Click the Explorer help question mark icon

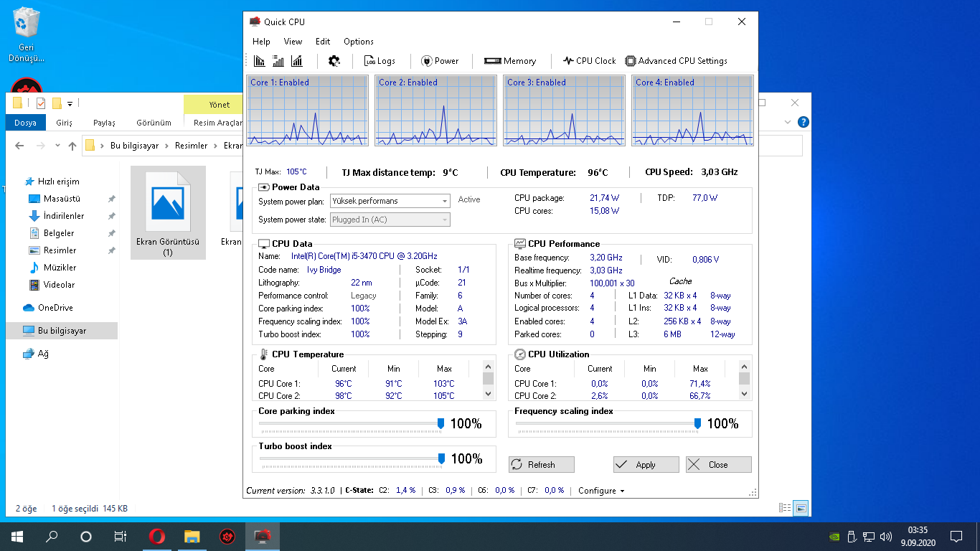click(804, 123)
